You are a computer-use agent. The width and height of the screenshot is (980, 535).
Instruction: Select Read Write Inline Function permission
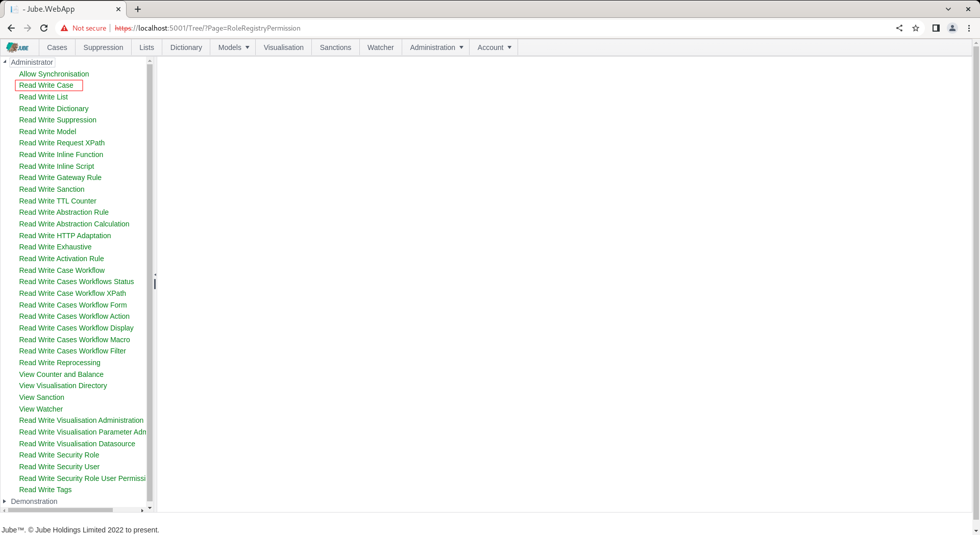tap(61, 155)
